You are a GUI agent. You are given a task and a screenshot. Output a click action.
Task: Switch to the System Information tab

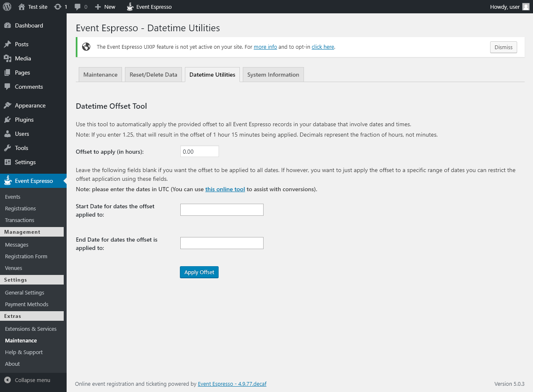tap(273, 75)
